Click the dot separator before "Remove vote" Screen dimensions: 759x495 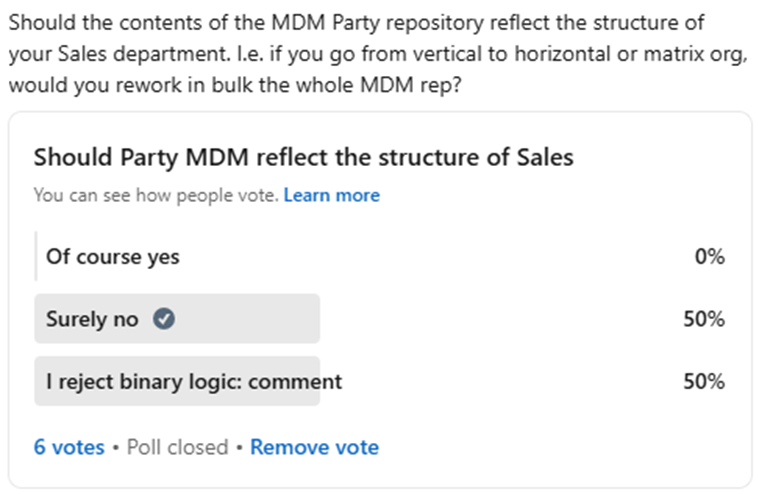tap(239, 447)
